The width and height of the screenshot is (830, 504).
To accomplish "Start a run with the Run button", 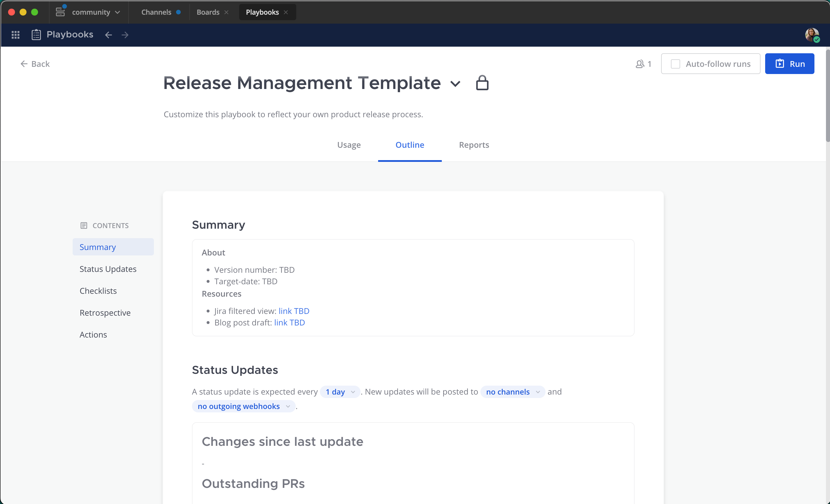I will click(x=789, y=64).
